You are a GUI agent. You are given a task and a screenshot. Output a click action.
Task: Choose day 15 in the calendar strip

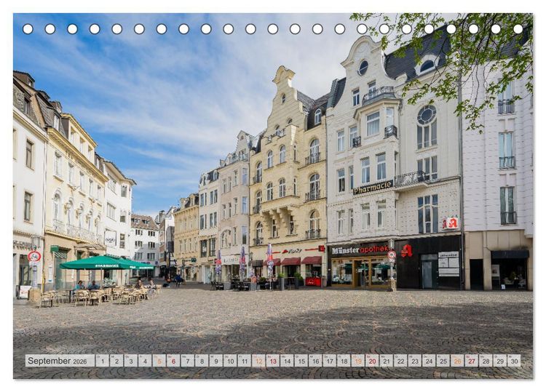pos(301,361)
